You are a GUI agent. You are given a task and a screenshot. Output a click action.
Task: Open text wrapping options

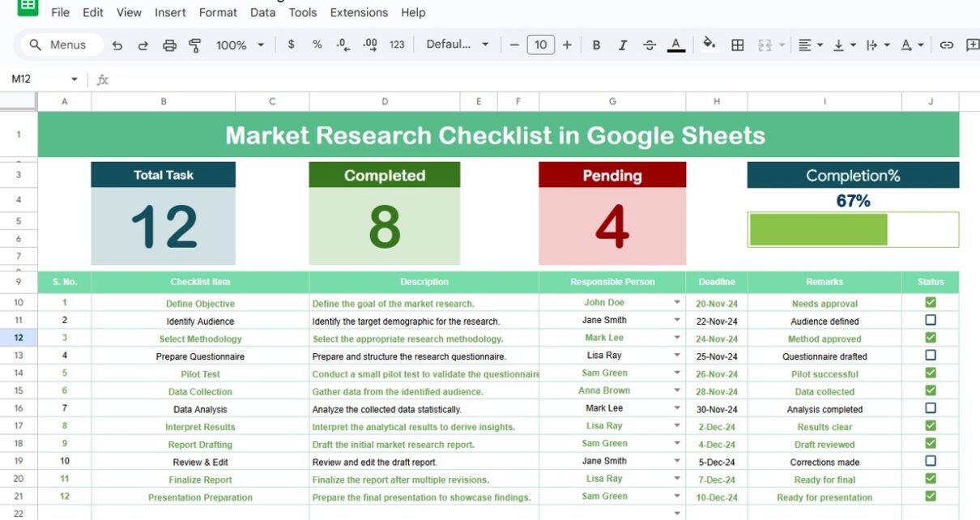[x=877, y=45]
